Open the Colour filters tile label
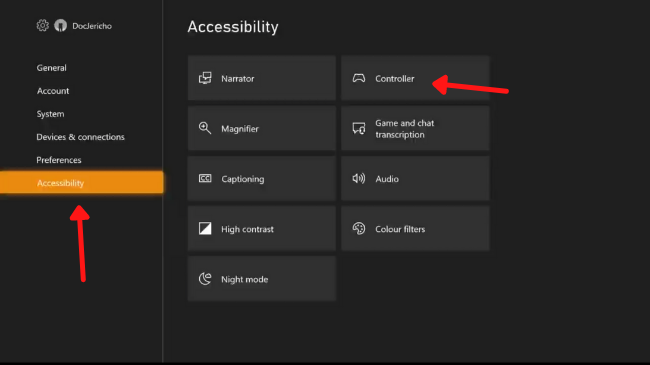 pyautogui.click(x=400, y=229)
